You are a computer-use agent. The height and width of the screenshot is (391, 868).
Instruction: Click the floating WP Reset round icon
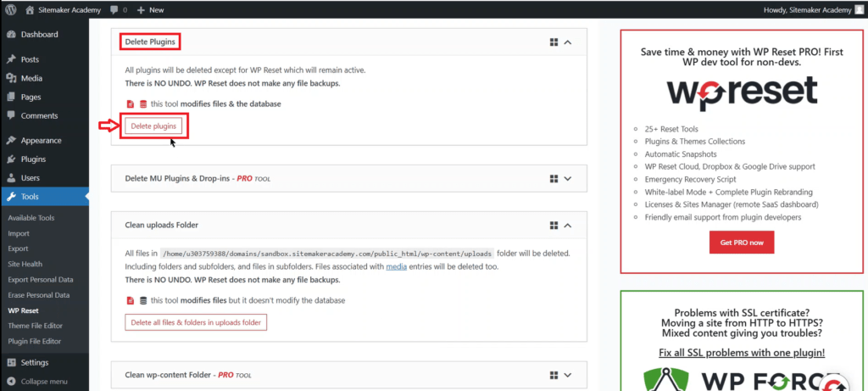(x=834, y=383)
